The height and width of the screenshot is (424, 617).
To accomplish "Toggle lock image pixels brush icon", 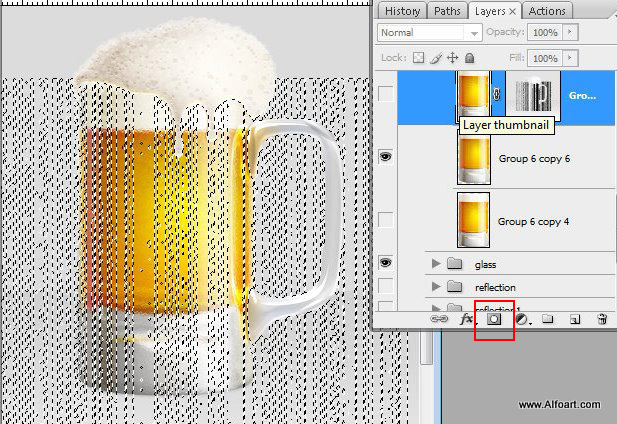I will coord(436,58).
